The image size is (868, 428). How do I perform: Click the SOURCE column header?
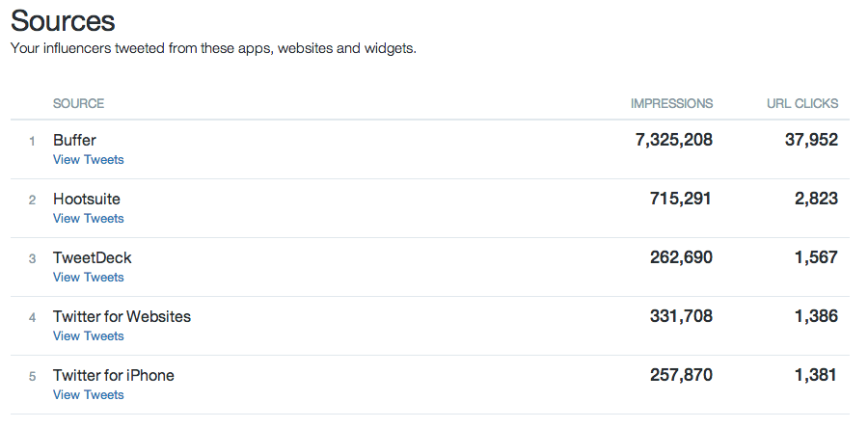pyautogui.click(x=79, y=103)
